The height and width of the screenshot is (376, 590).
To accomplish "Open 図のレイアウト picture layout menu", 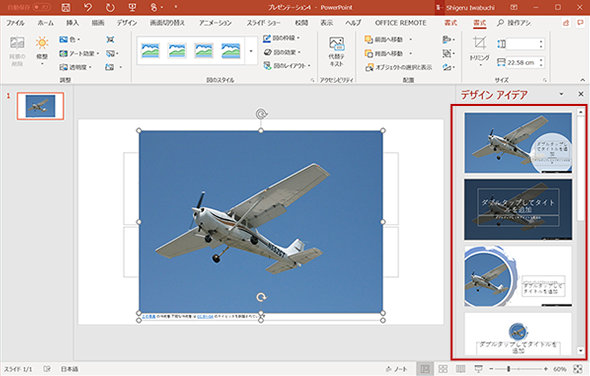I will click(x=287, y=66).
